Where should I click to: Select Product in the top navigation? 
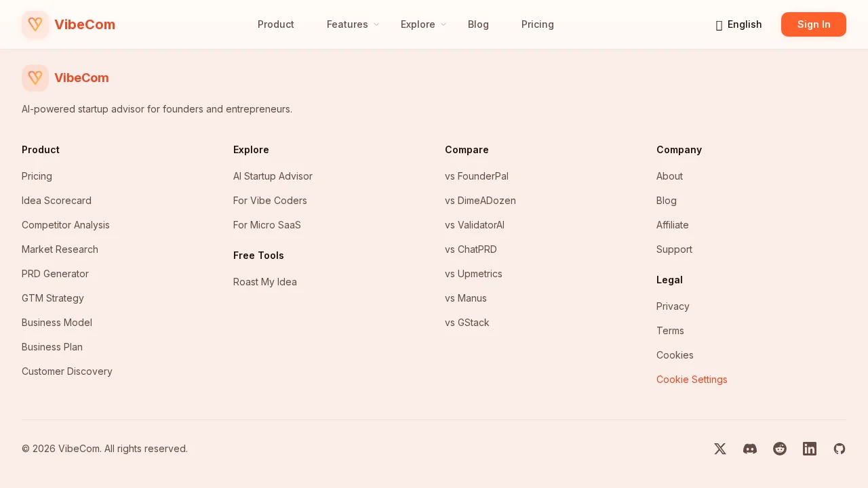276,24
